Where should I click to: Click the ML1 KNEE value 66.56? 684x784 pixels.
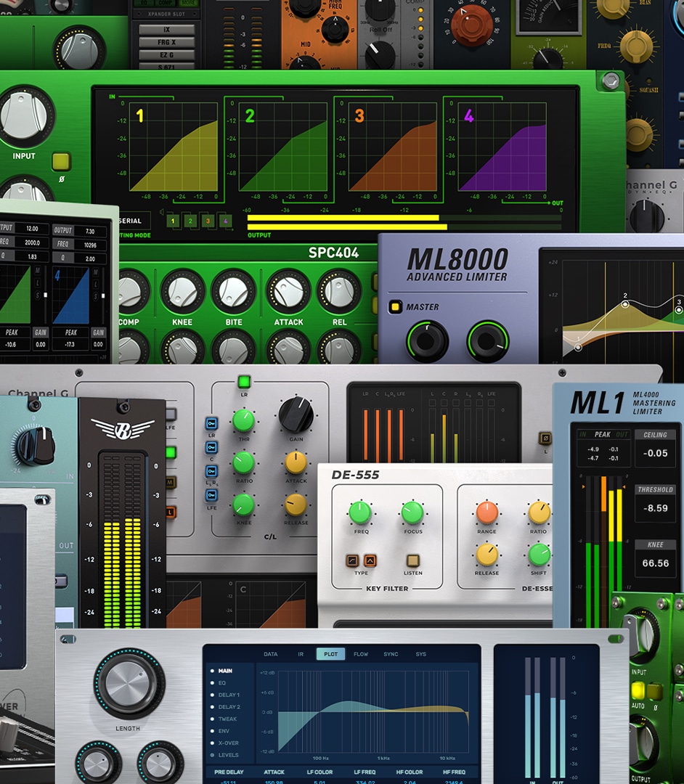click(x=655, y=563)
